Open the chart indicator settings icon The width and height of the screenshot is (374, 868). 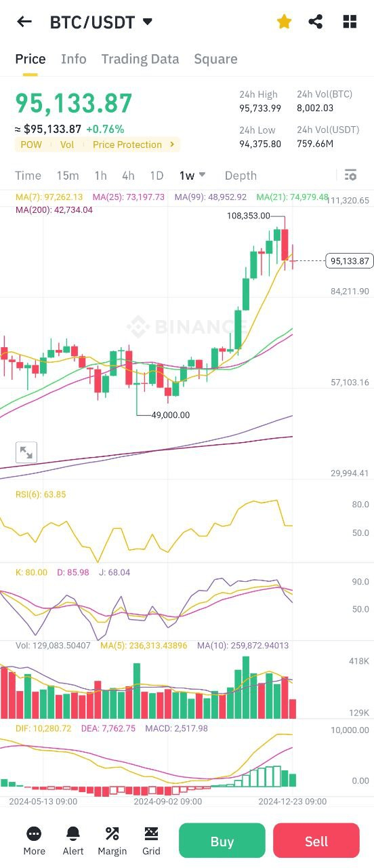(350, 176)
